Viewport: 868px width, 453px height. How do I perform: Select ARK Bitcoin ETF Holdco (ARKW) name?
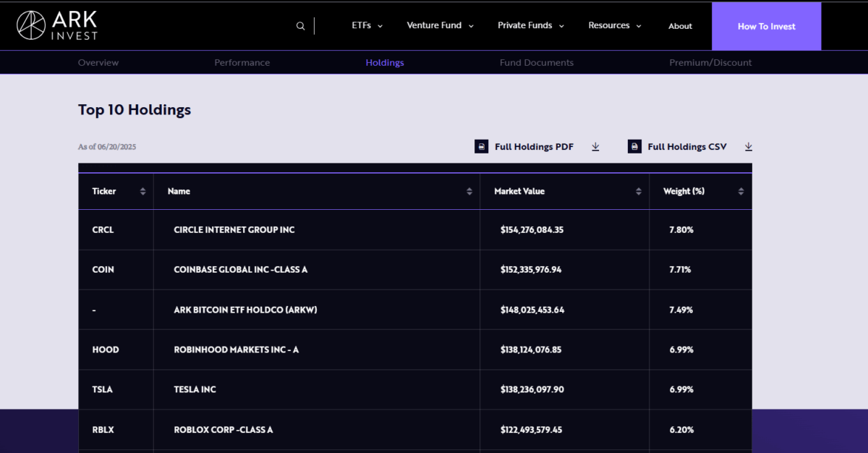click(245, 310)
